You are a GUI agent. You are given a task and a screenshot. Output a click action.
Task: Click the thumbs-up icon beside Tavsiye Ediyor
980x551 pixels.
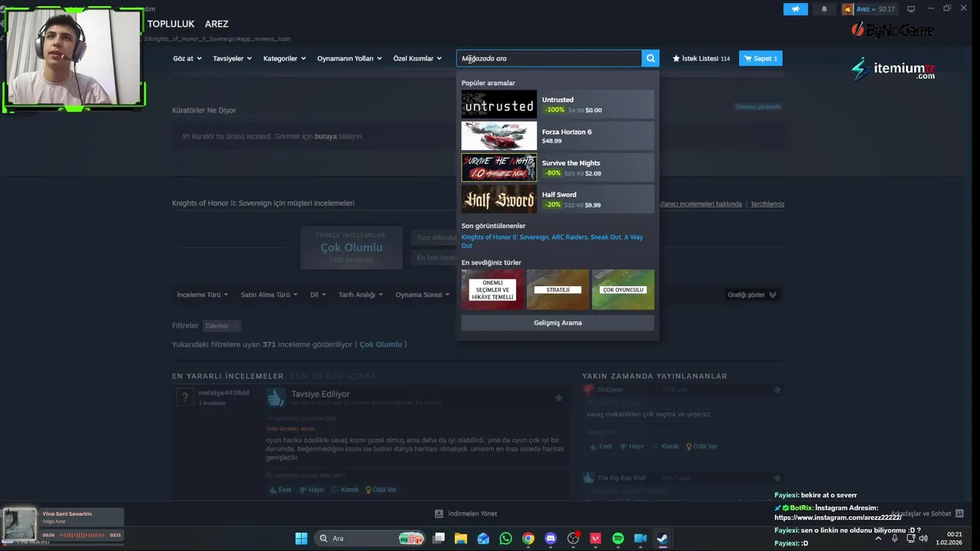tap(276, 397)
